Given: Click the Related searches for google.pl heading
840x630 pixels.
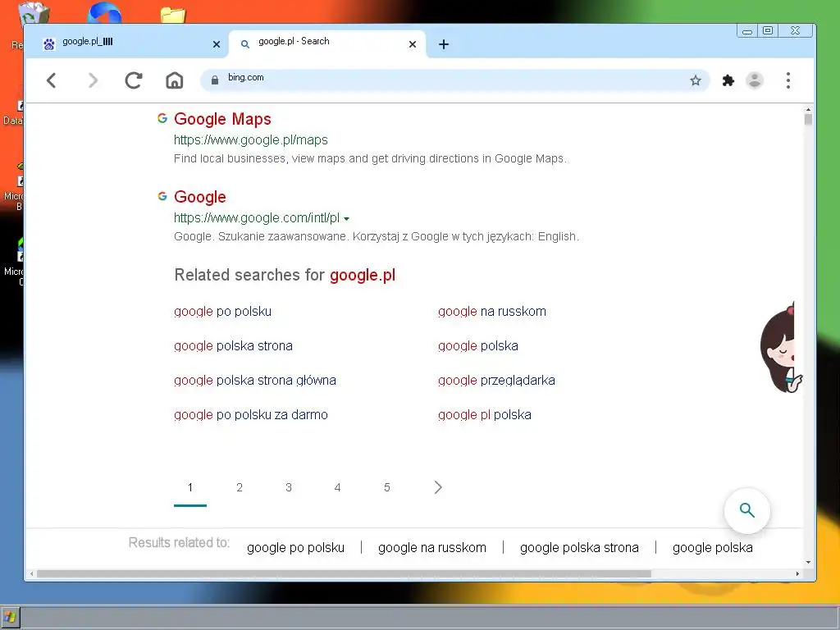Looking at the screenshot, I should point(285,275).
